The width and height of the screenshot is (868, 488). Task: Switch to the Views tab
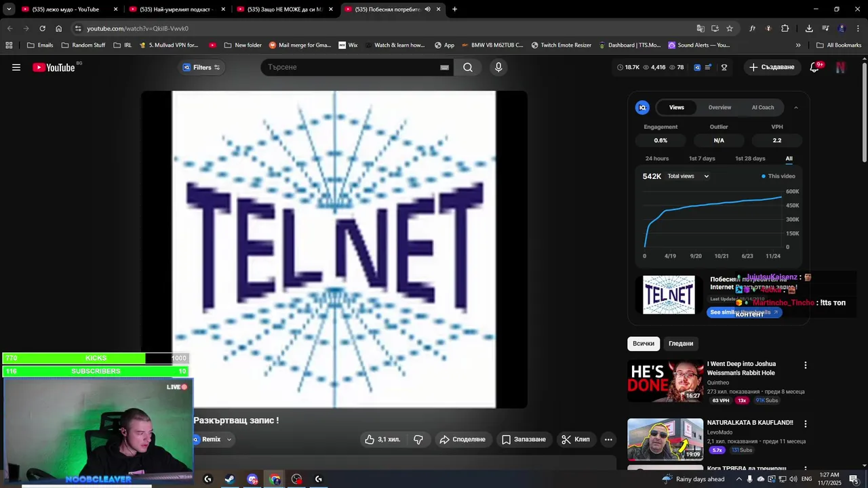click(x=677, y=107)
